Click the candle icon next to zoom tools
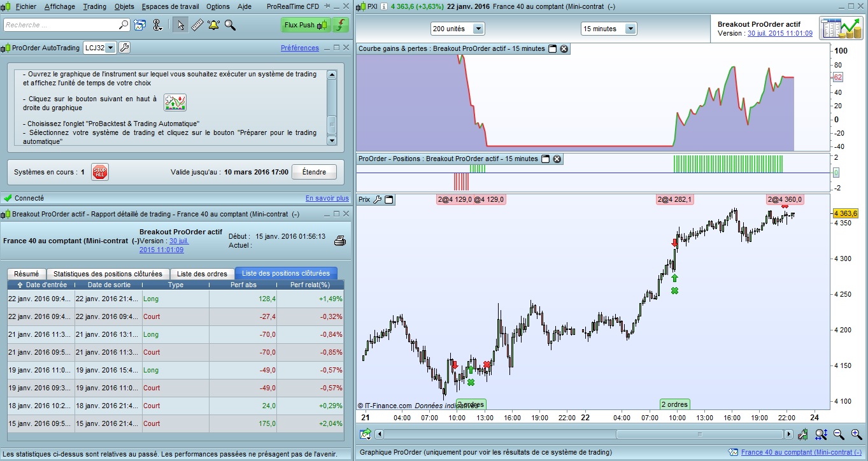Viewport: 868px width, 461px height. [x=803, y=434]
